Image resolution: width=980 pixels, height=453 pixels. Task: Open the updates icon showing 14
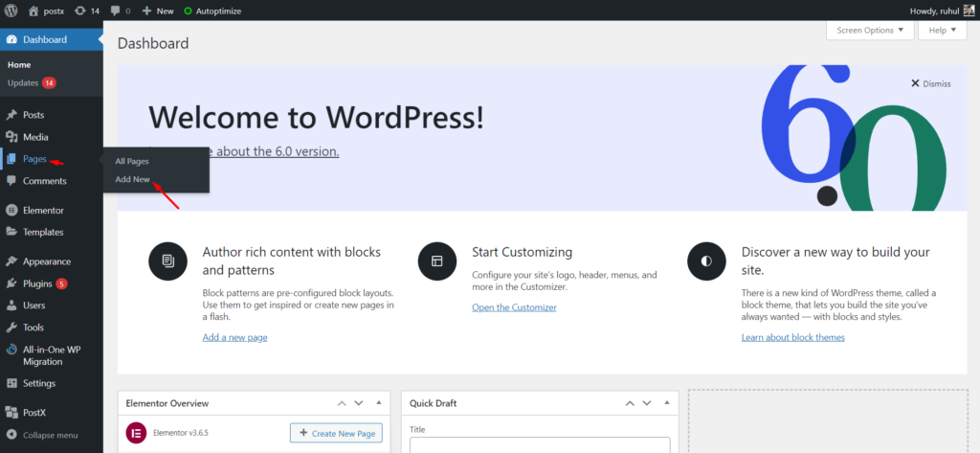click(79, 11)
